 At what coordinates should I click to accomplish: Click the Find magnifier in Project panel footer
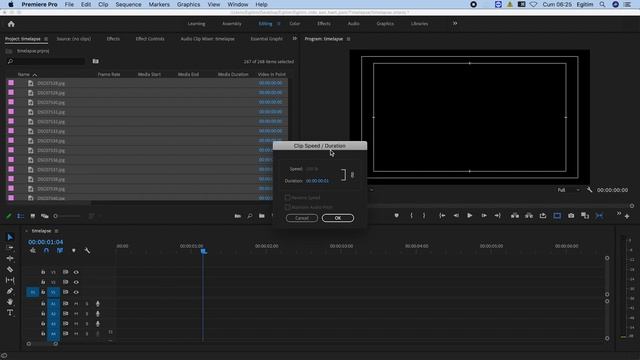249,216
